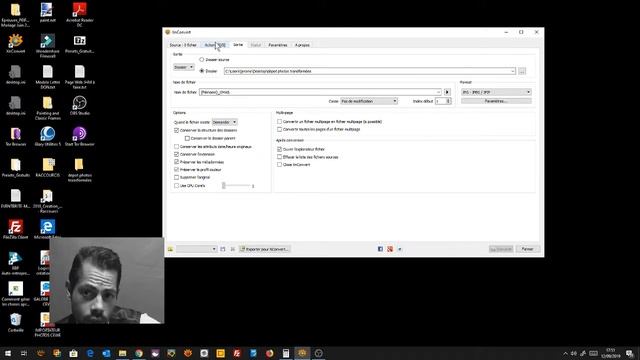Open the paint.net desktop shortcut
640x360 pixels.
[x=47, y=12]
